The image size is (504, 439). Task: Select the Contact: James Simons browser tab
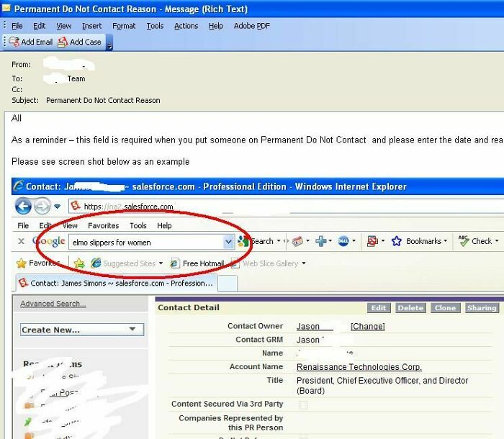[117, 283]
